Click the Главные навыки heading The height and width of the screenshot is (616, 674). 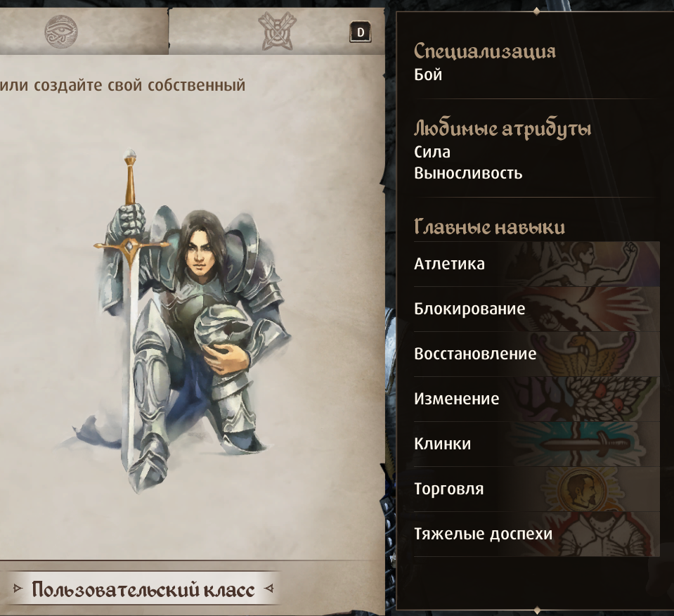click(x=489, y=226)
